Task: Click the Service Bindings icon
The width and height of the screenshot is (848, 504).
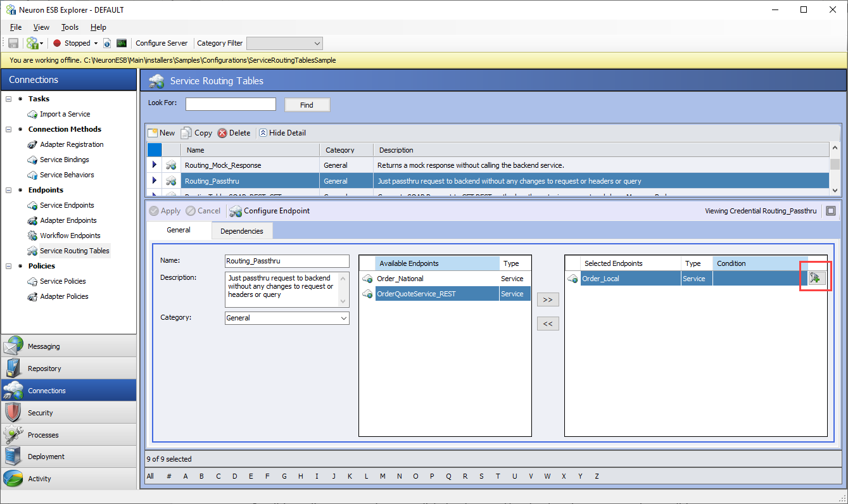Action: [x=32, y=160]
